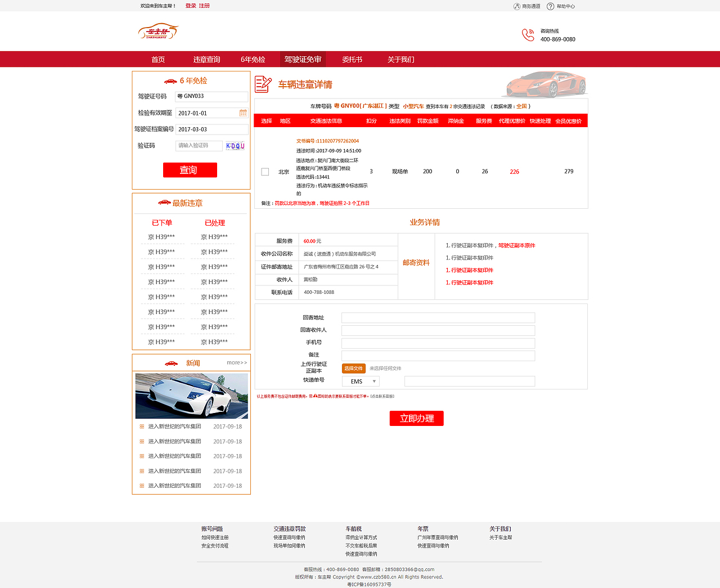Click the 快速处理 column header
This screenshot has height=588, width=720.
[540, 121]
